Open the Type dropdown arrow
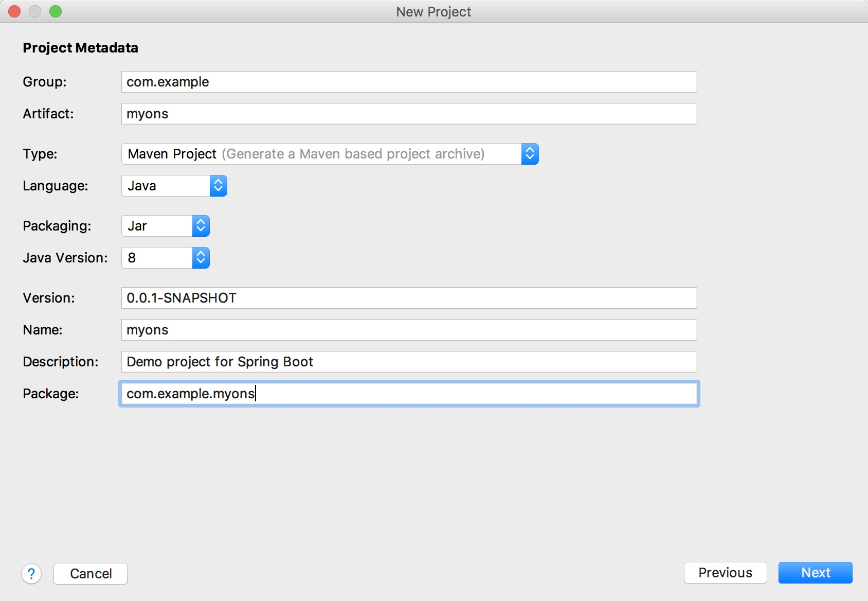Viewport: 868px width, 601px height. [530, 154]
